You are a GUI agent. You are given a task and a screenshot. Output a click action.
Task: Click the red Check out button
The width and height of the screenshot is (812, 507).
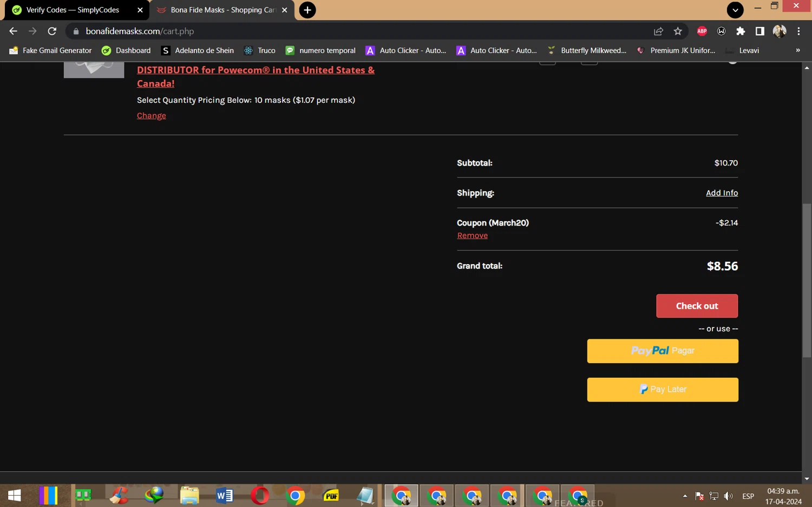[697, 306]
